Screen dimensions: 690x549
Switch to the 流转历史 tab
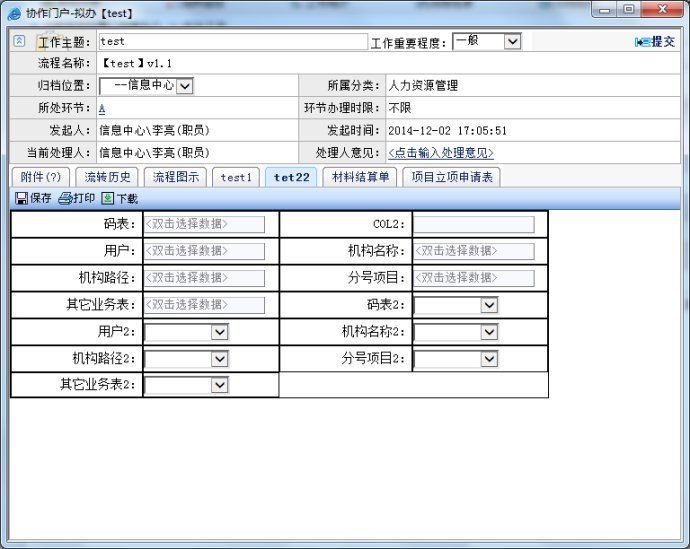click(107, 177)
